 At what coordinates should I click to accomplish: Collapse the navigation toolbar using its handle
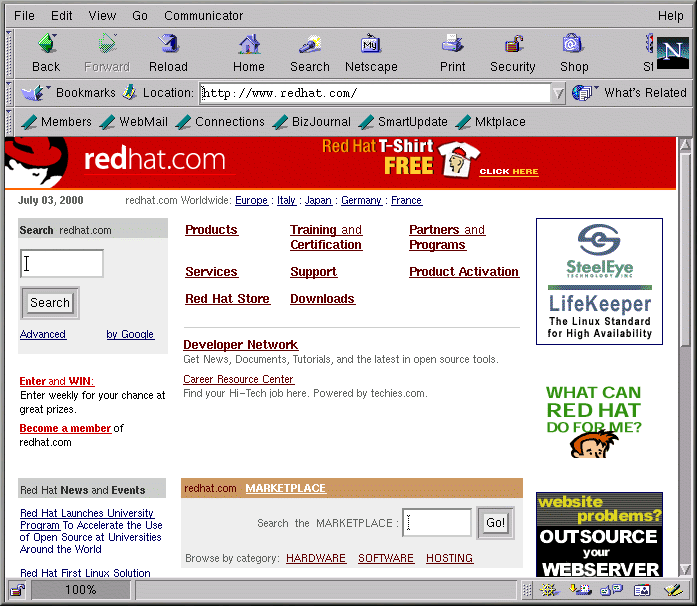coord(9,53)
